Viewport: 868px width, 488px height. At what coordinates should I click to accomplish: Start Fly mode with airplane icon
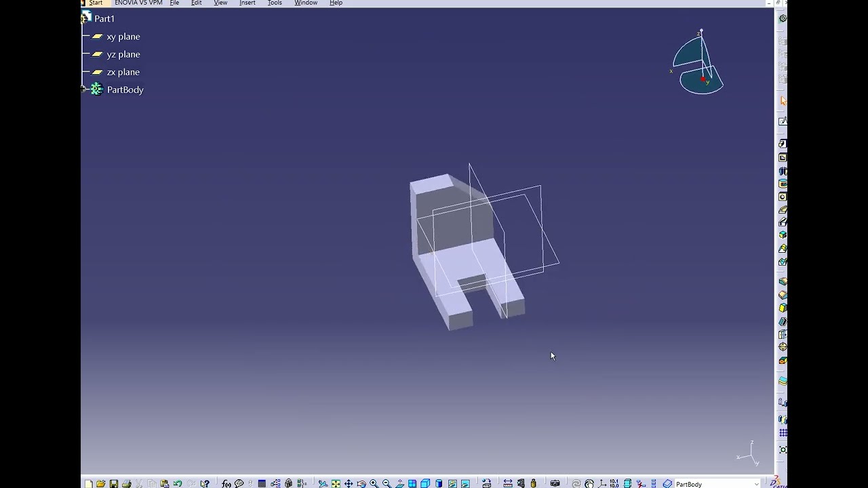[x=323, y=483]
